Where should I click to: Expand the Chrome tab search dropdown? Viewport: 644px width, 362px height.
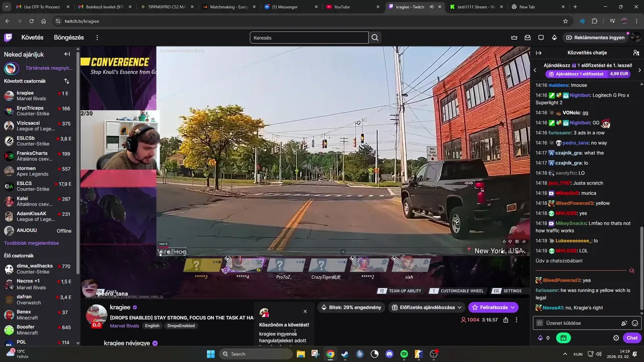click(7, 7)
